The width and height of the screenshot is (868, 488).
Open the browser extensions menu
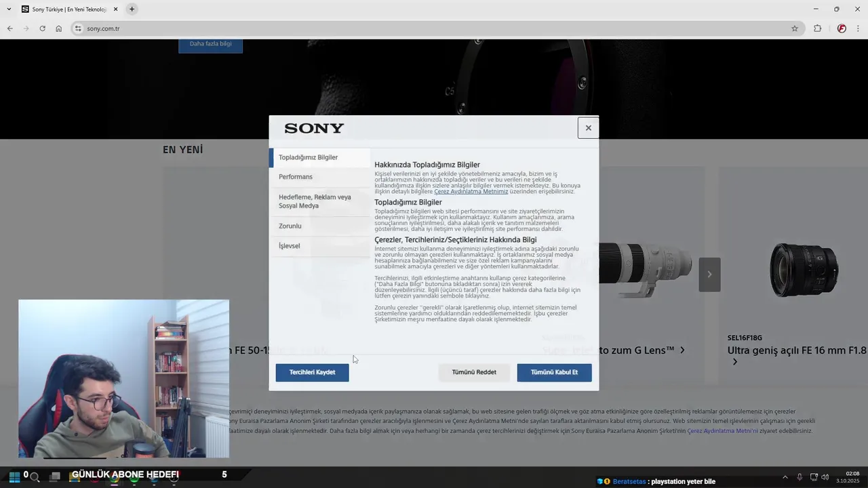point(817,28)
